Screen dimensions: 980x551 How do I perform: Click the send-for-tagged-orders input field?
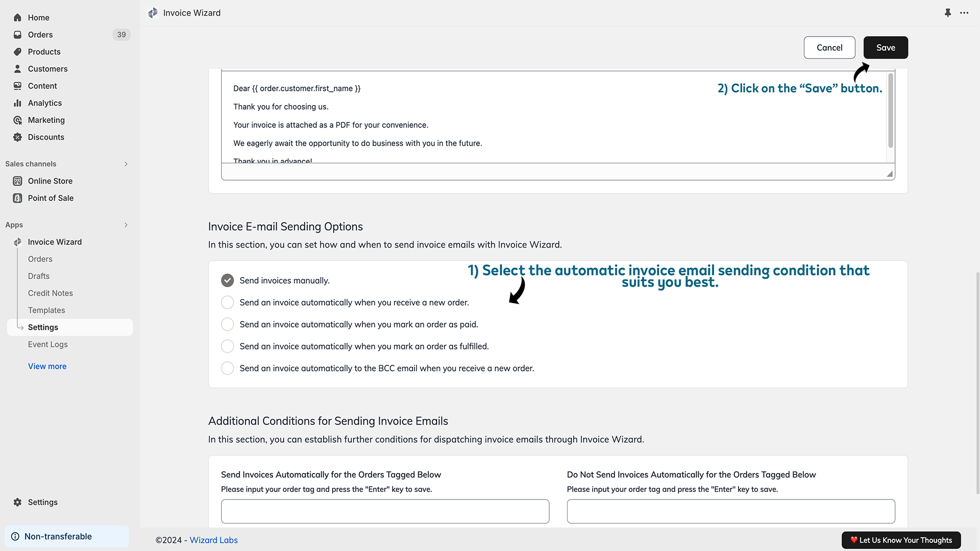coord(385,511)
